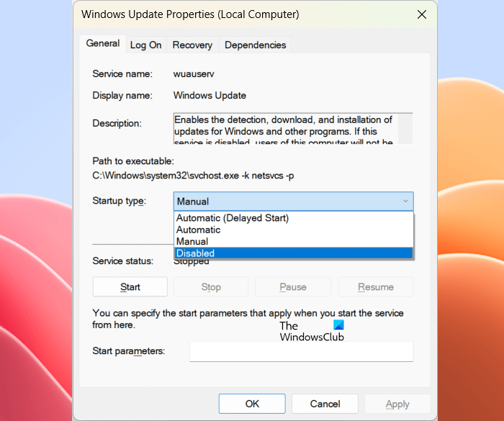Start the Windows Update service

point(130,286)
